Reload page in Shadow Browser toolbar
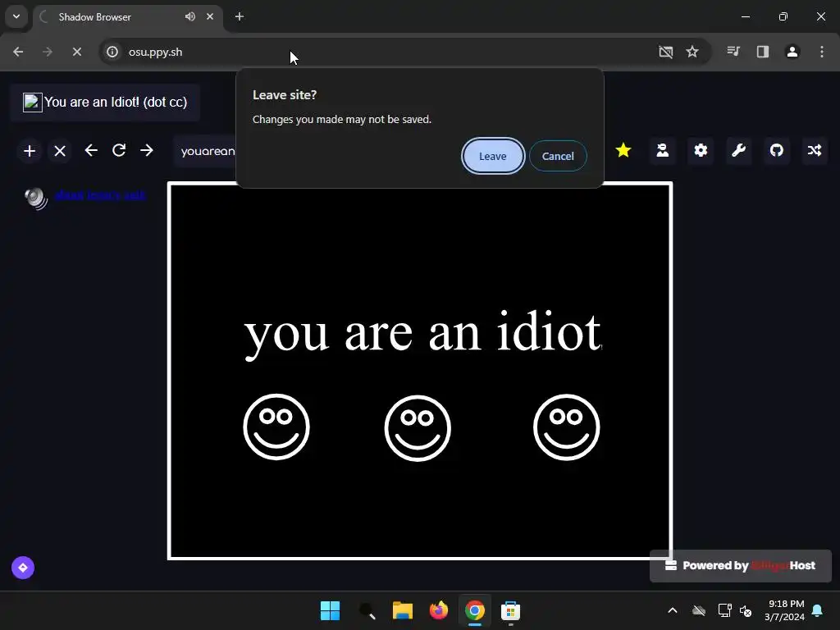The image size is (840, 630). pyautogui.click(x=119, y=151)
